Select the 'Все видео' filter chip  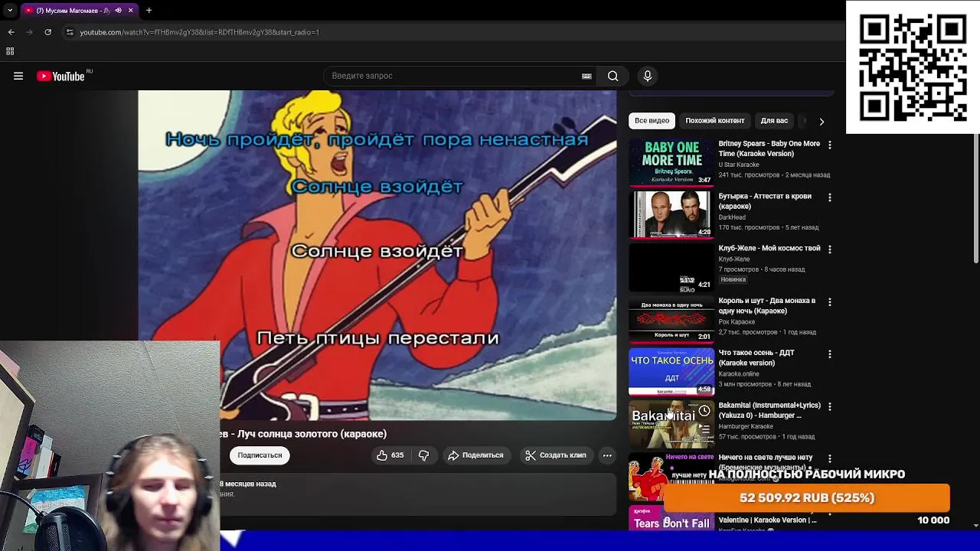[x=652, y=121]
